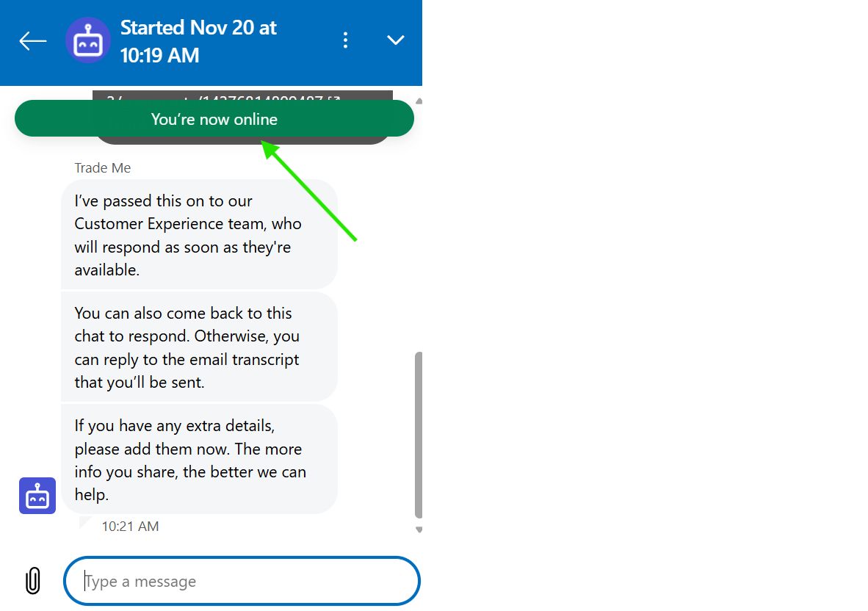The image size is (868, 611).
Task: Click the chat scrollbar thumb
Action: coord(419,433)
